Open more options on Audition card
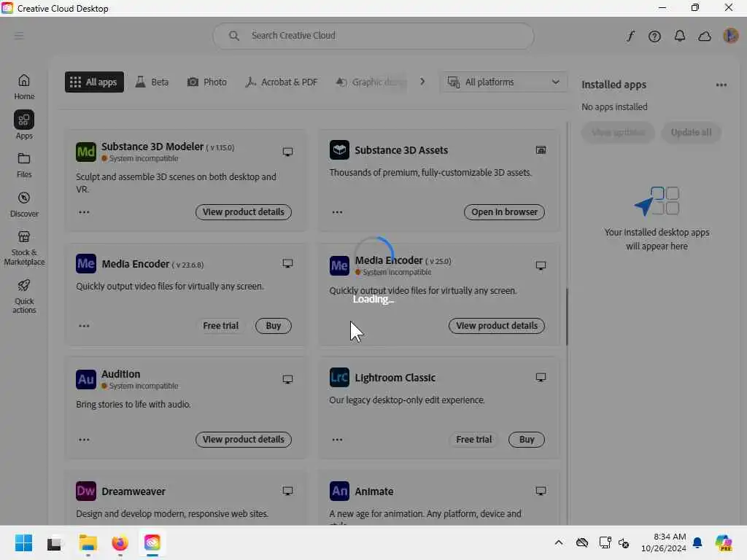The width and height of the screenshot is (747, 560). pos(84,440)
